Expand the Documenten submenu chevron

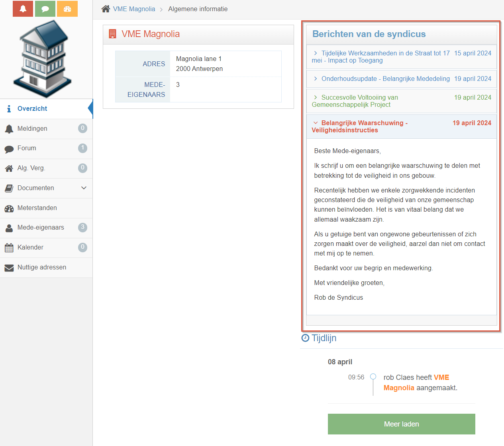pos(84,188)
